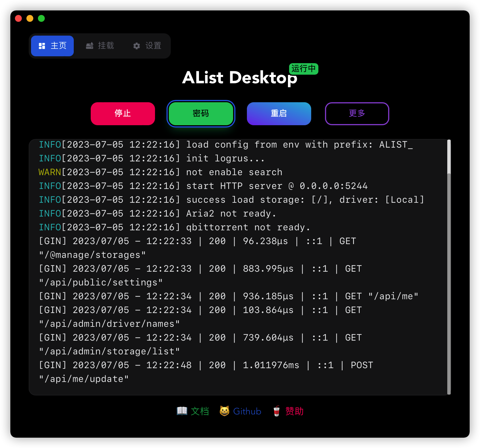Click the gear icon on the 设置 tab

[x=137, y=46]
